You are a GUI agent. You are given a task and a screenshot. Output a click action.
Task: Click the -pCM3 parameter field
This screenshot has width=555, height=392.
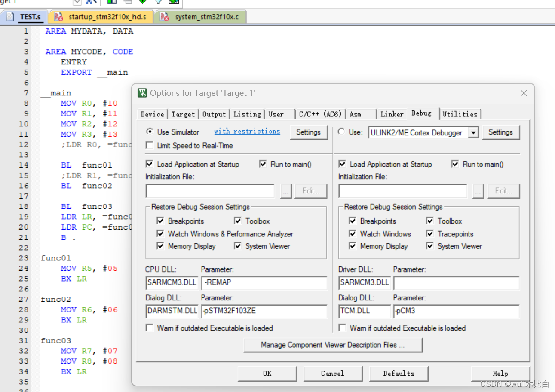pos(456,311)
